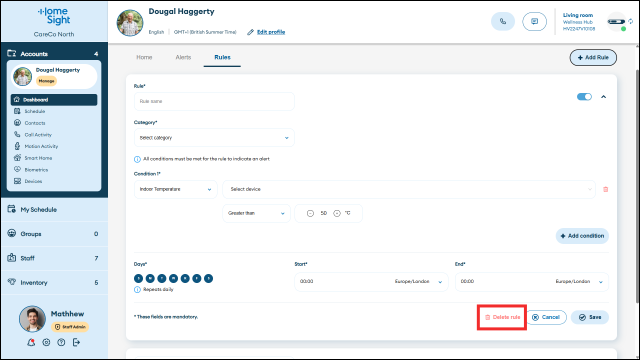Open Biometrics page

coord(36,169)
